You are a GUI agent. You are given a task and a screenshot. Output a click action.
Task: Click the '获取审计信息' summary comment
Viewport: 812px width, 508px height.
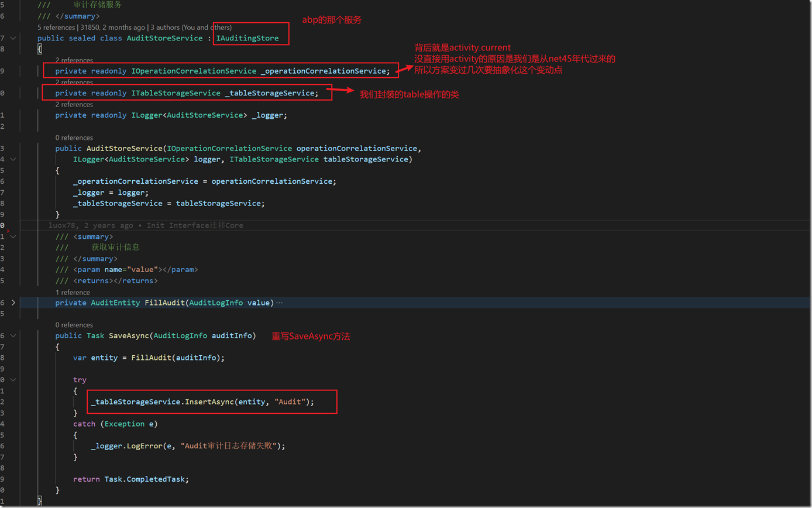(115, 248)
